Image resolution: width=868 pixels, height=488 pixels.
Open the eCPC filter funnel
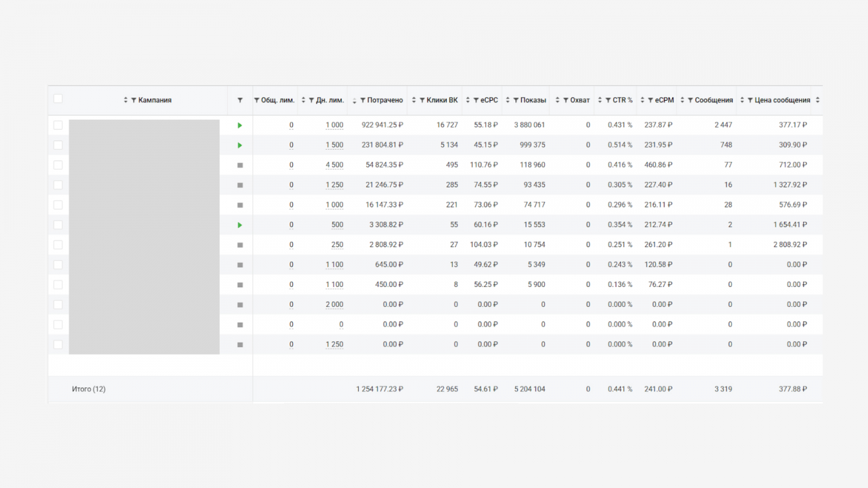coord(476,100)
